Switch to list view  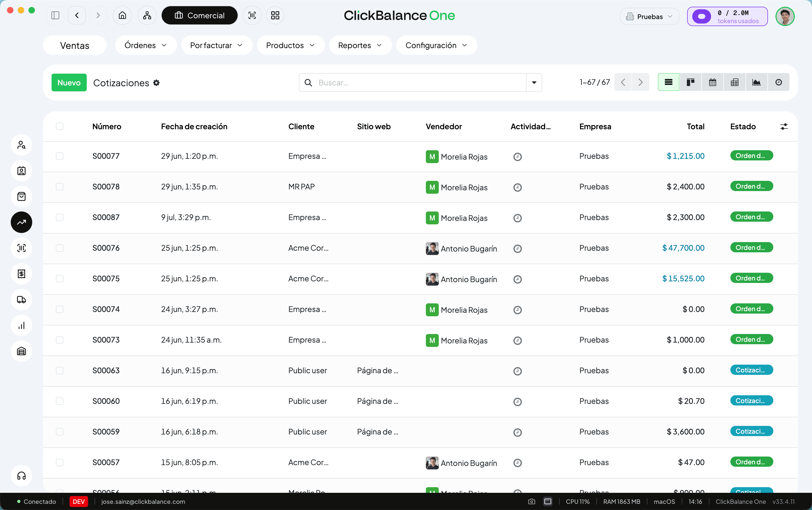pyautogui.click(x=668, y=82)
